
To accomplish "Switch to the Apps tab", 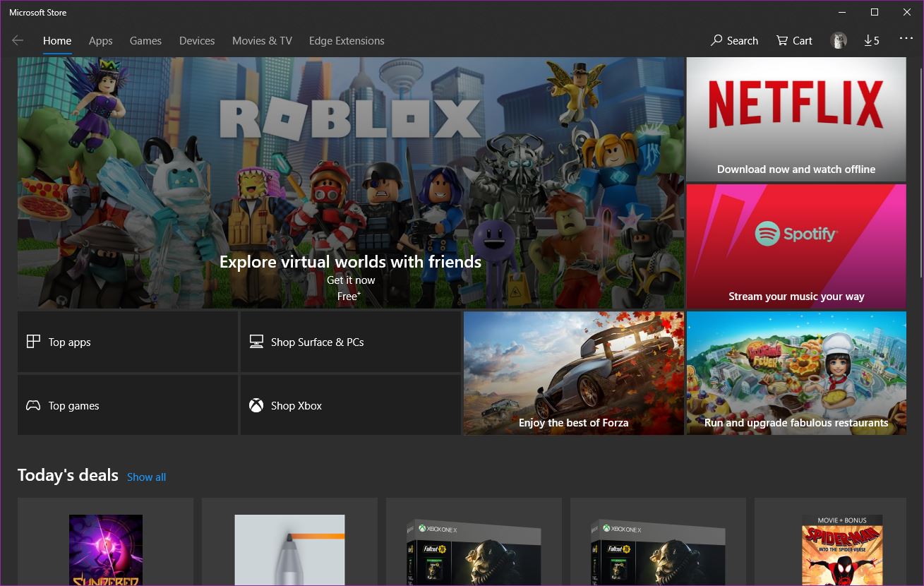I will 100,41.
